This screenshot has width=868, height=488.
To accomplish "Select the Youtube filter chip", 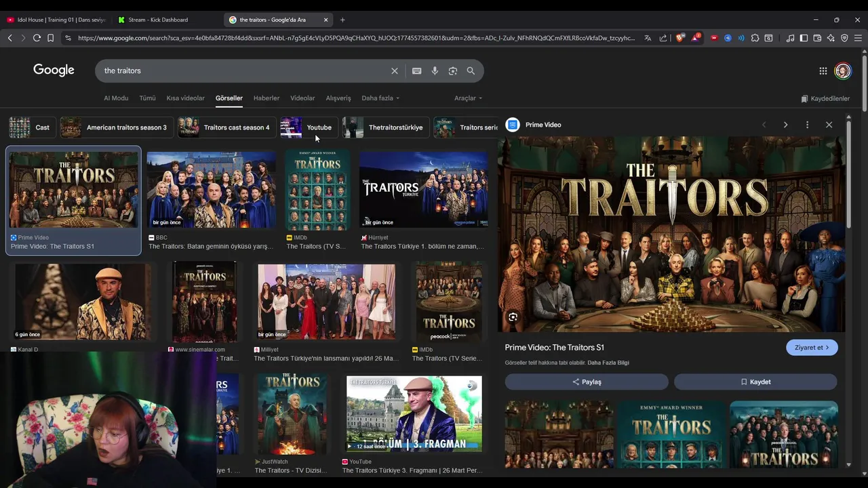I will 309,127.
